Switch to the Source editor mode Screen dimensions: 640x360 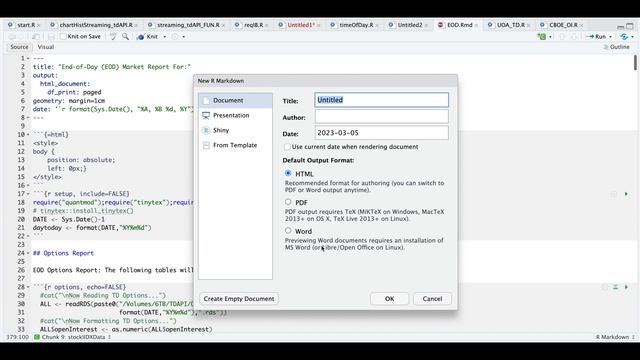19,47
